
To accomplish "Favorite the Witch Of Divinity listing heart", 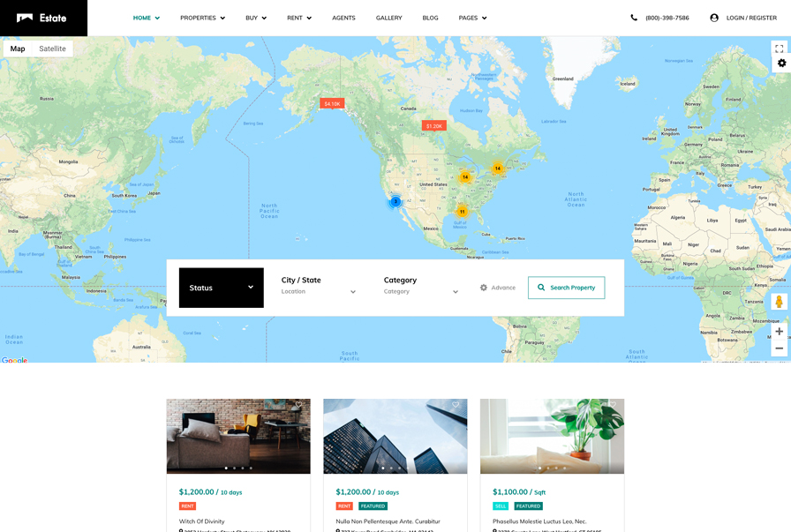I will click(x=298, y=406).
